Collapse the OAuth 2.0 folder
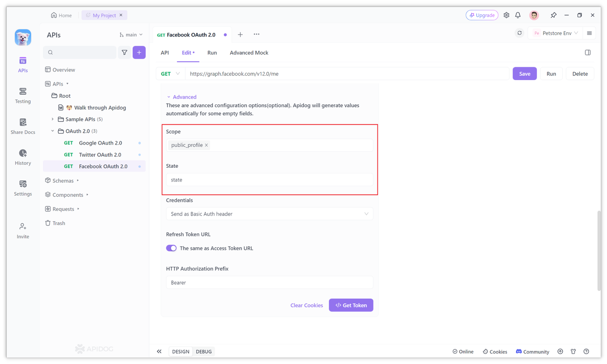The image size is (607, 364). click(x=53, y=131)
